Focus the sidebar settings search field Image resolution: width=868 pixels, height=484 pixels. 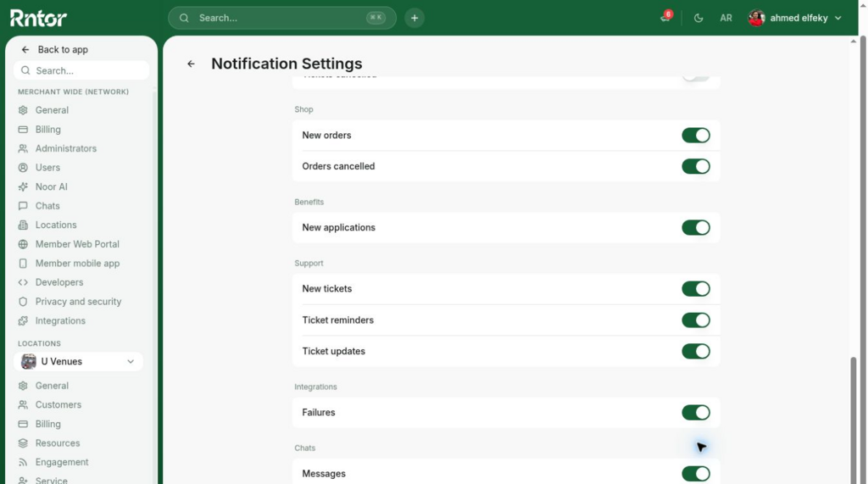coord(81,70)
